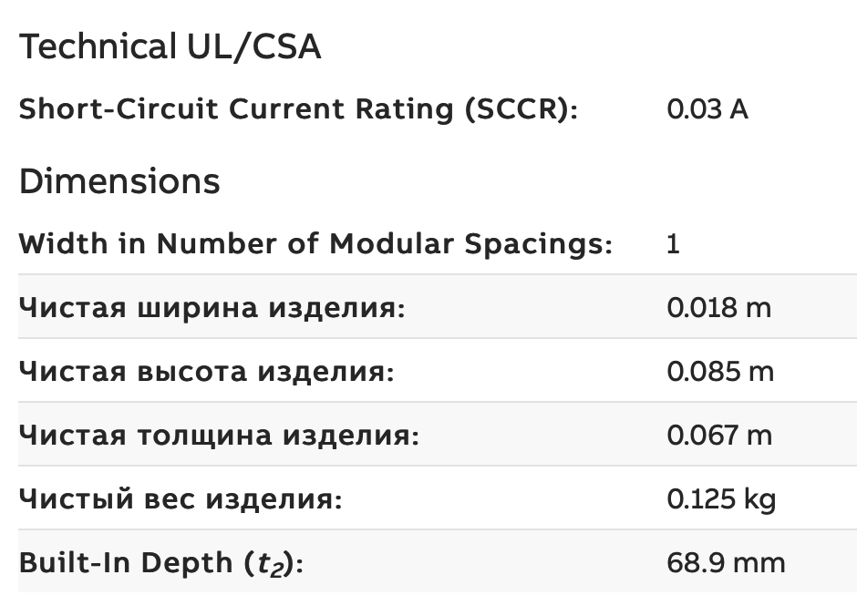Click the 0.03 A SCCR value
The width and height of the screenshot is (857, 616).
pyautogui.click(x=707, y=109)
